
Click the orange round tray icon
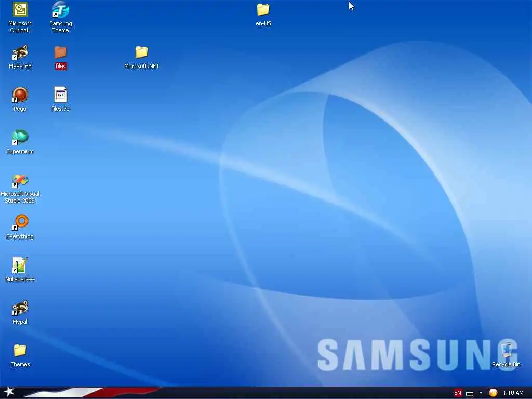493,393
